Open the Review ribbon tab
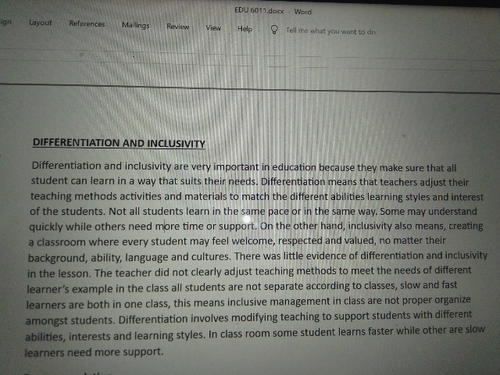 coord(178,27)
